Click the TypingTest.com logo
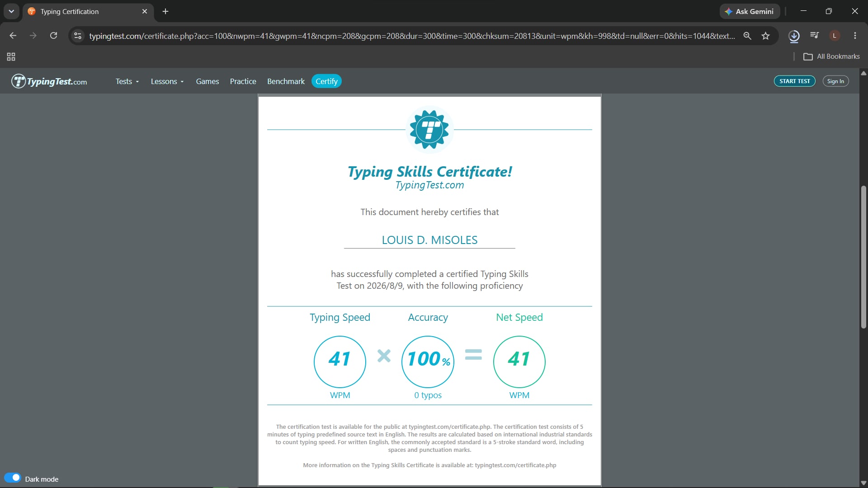Screen dimensions: 868x488 [x=49, y=81]
